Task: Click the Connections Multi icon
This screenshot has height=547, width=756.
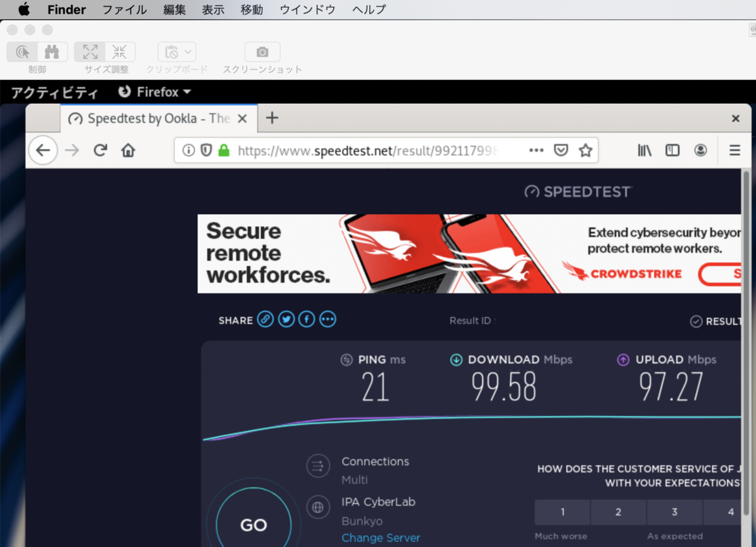Action: pyautogui.click(x=318, y=467)
